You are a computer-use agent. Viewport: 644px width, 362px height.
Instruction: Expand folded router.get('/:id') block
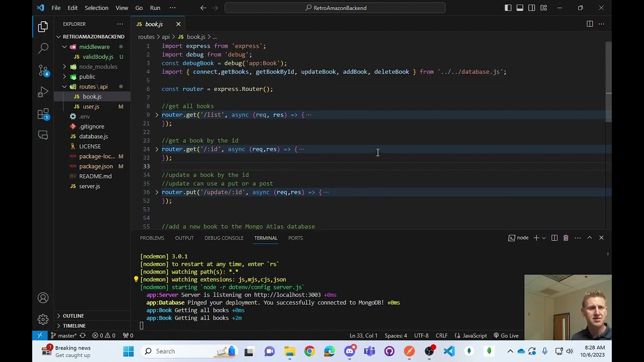tap(156, 149)
